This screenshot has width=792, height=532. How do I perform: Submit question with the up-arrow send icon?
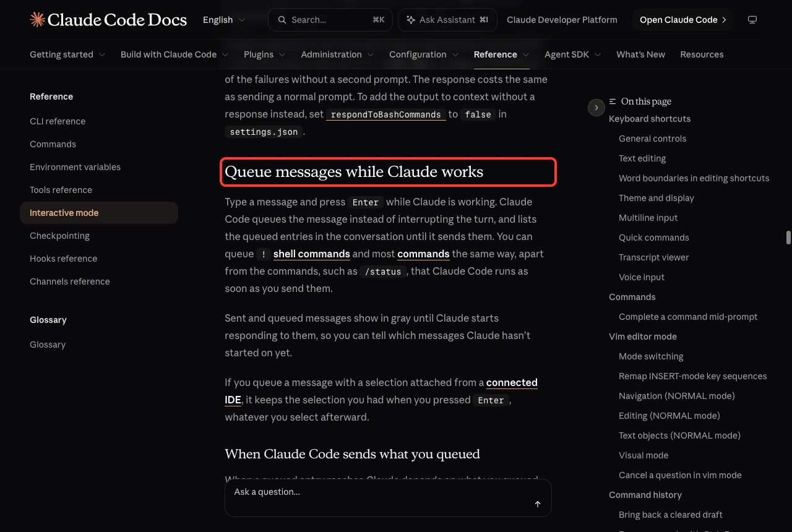tap(538, 504)
